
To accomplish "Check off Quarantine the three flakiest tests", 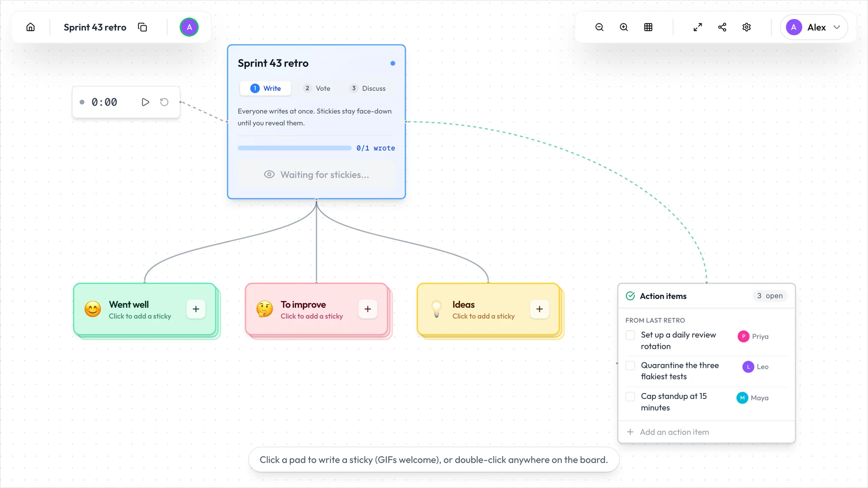I will pyautogui.click(x=630, y=366).
